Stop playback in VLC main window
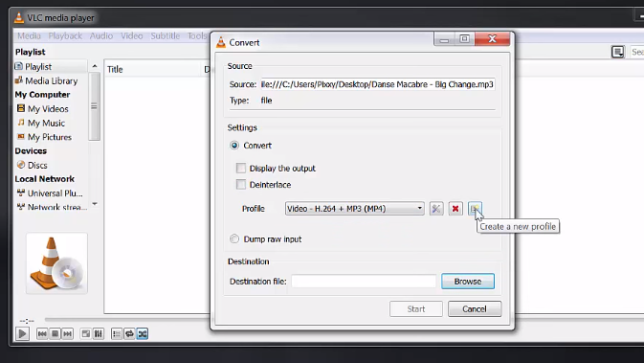Screen dimensions: 644x363 (55, 334)
